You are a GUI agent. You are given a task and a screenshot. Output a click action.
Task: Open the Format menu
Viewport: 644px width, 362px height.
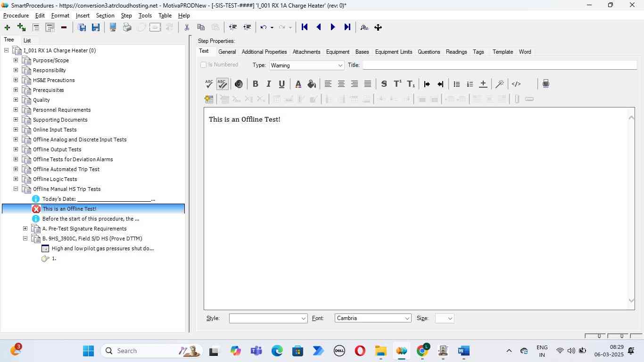click(x=60, y=16)
